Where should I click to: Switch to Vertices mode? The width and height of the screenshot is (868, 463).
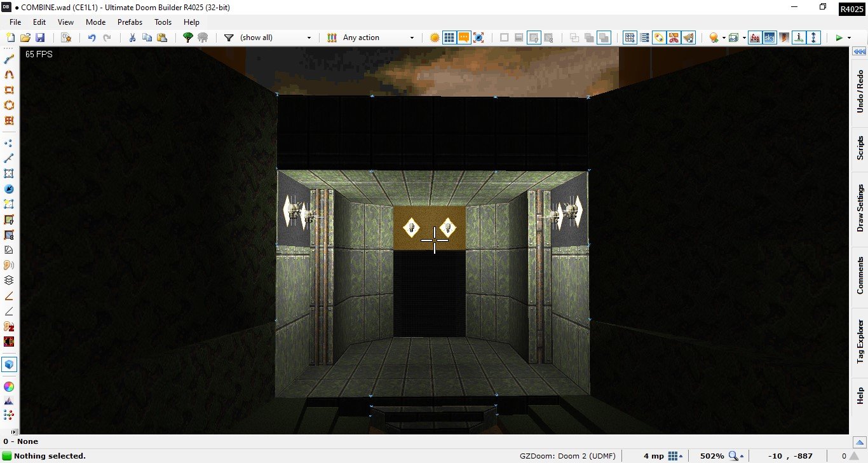click(9, 143)
